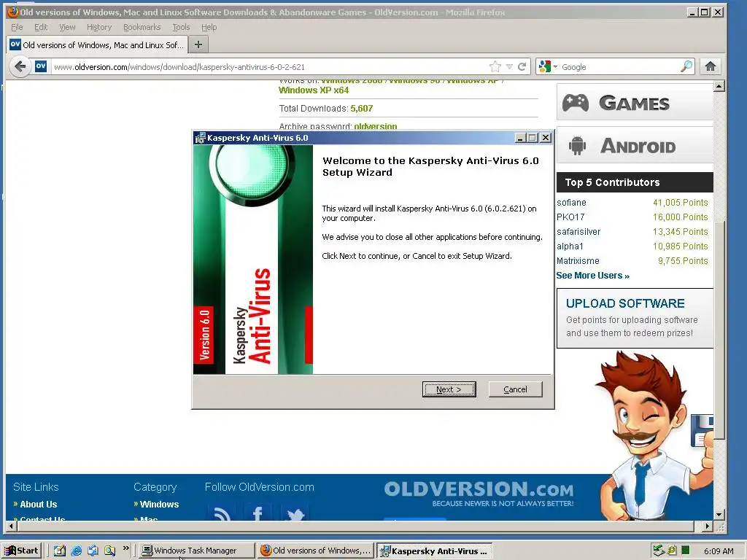Open the View menu
Viewport: 747px width, 560px height.
coord(67,27)
